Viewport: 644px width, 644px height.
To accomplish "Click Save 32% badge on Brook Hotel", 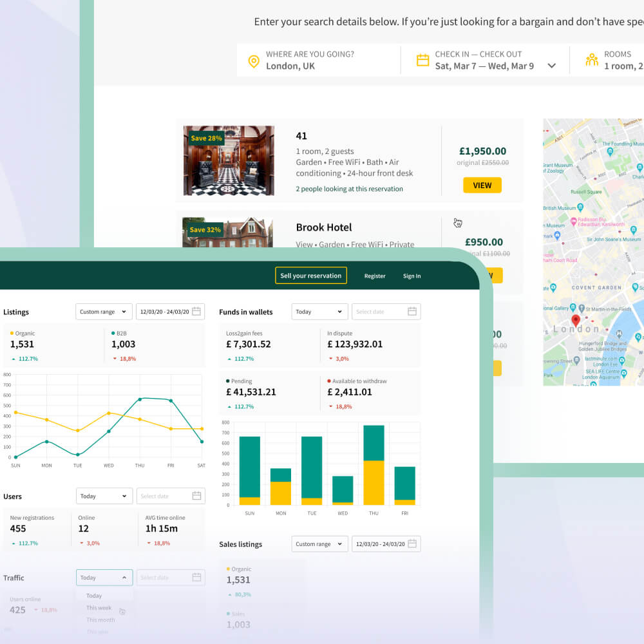I will point(205,230).
